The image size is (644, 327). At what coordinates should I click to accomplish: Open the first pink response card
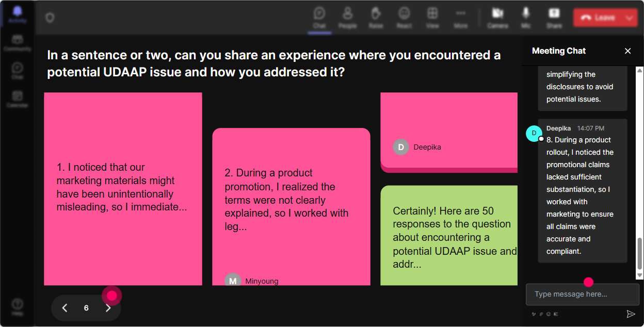[123, 189]
